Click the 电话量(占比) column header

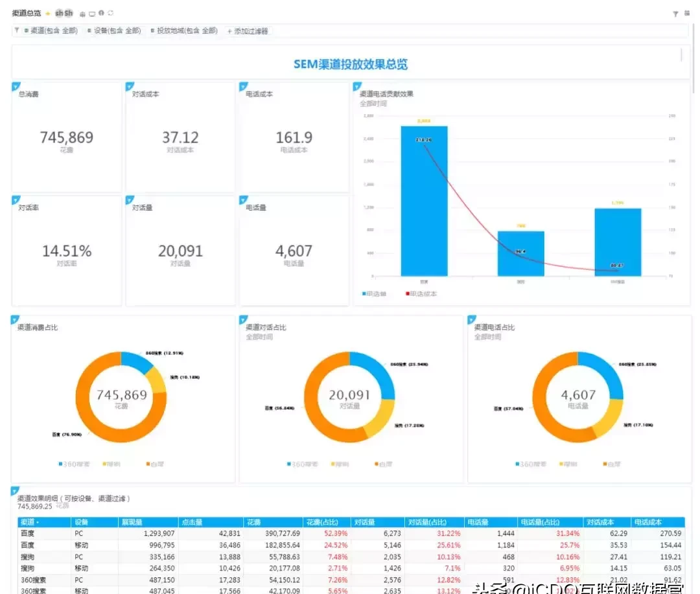pyautogui.click(x=550, y=522)
